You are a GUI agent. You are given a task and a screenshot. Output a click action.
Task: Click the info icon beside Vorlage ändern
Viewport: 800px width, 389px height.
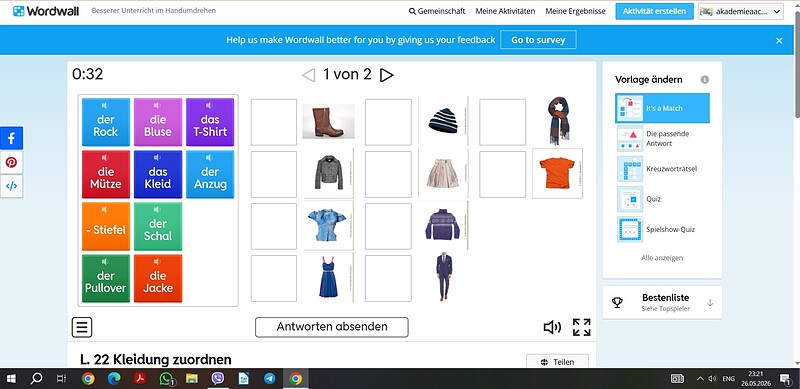[705, 80]
